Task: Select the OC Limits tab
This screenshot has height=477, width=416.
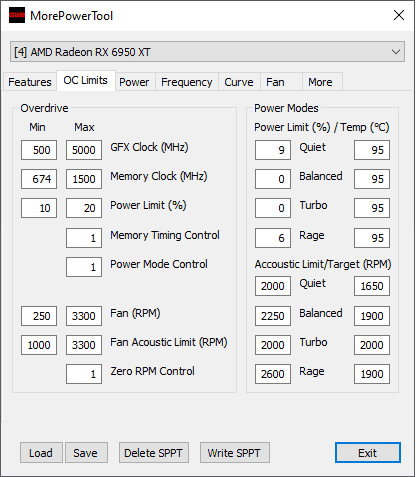Action: point(86,80)
